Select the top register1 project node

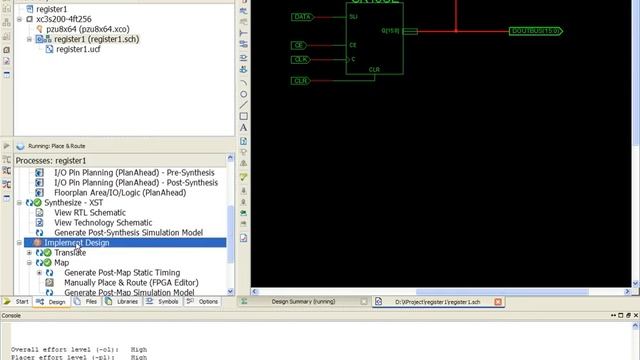(x=51, y=9)
